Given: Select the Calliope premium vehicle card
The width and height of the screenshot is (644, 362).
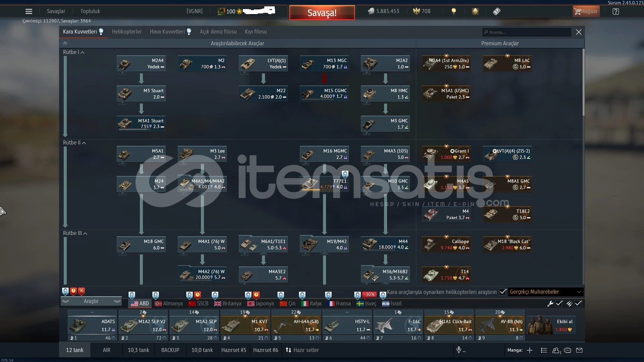Looking at the screenshot, I should [x=446, y=244].
